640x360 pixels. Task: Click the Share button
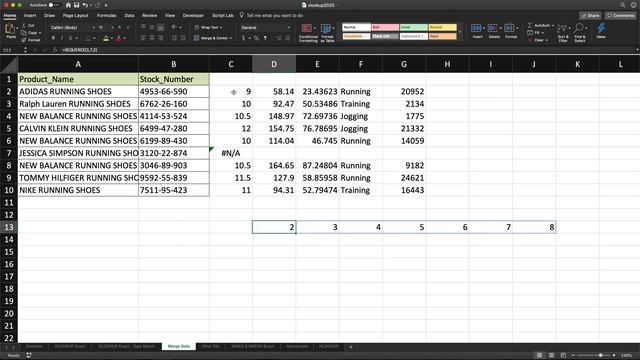(590, 16)
